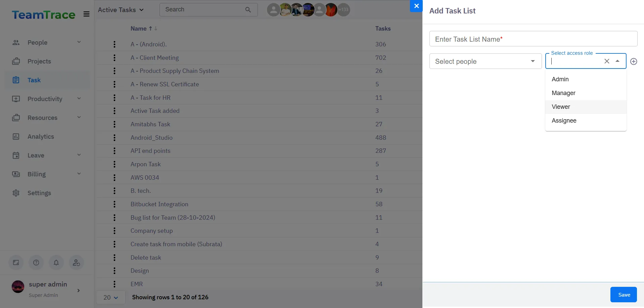Open the user settings icon in sidebar footer
644x308 pixels.
[x=76, y=263]
